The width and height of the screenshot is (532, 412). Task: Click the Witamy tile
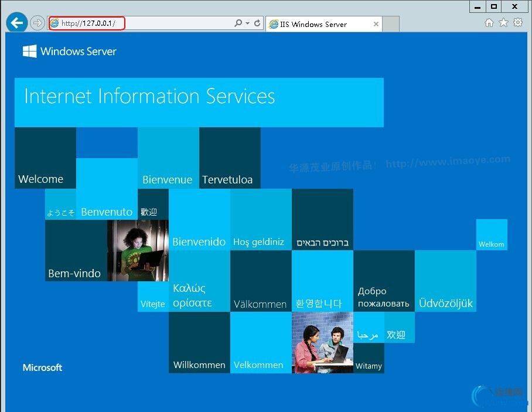(x=369, y=358)
